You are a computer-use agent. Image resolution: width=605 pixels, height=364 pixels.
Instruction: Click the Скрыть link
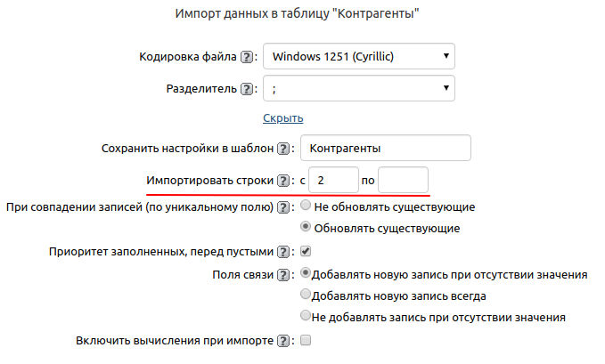click(283, 118)
